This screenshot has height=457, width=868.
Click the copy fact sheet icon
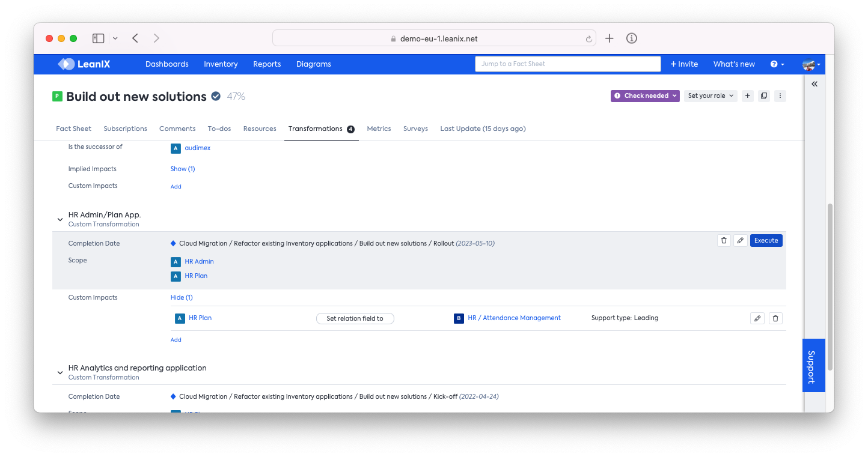tap(764, 95)
